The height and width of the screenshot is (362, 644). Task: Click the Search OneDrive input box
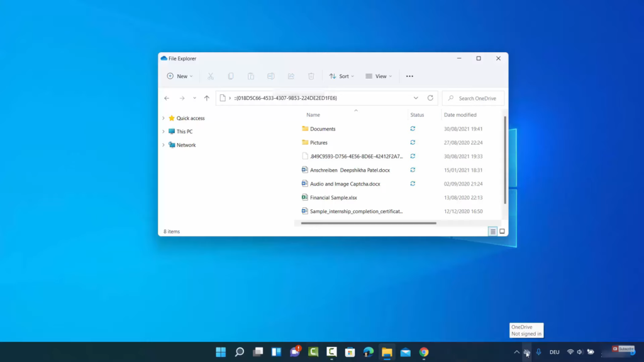tap(477, 98)
